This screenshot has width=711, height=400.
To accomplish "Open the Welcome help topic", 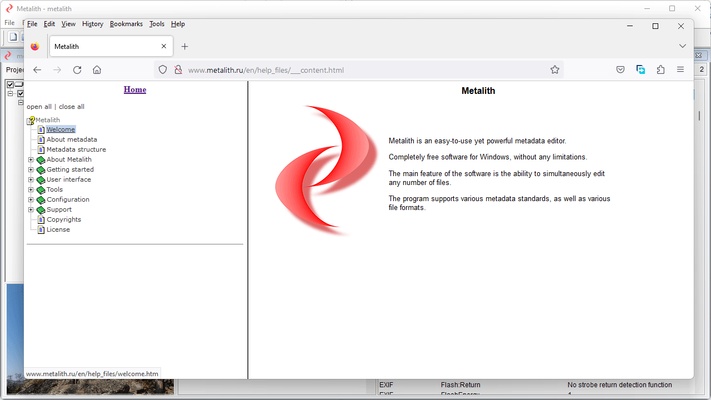I will point(61,130).
